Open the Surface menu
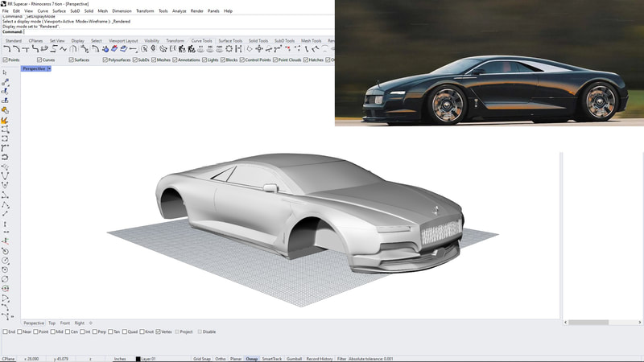 (61, 11)
